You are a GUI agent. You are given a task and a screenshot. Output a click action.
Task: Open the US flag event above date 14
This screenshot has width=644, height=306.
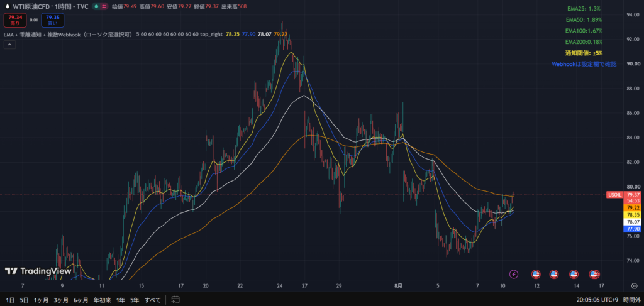574,274
